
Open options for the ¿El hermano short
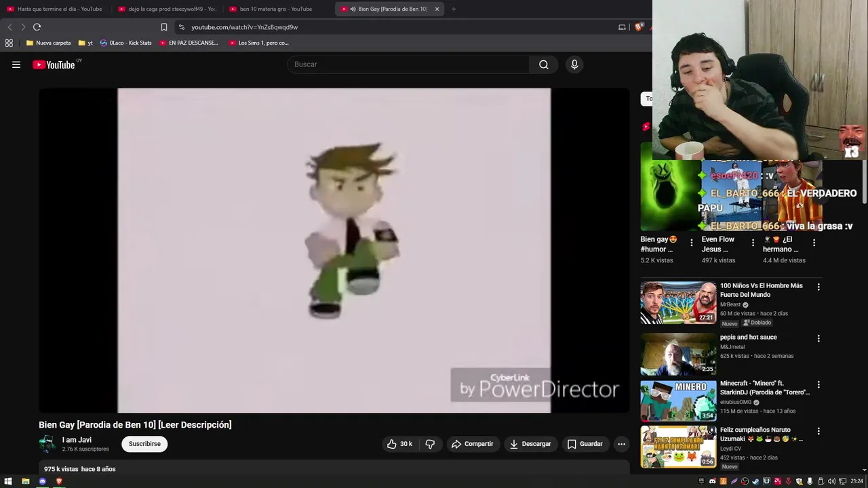(x=814, y=243)
